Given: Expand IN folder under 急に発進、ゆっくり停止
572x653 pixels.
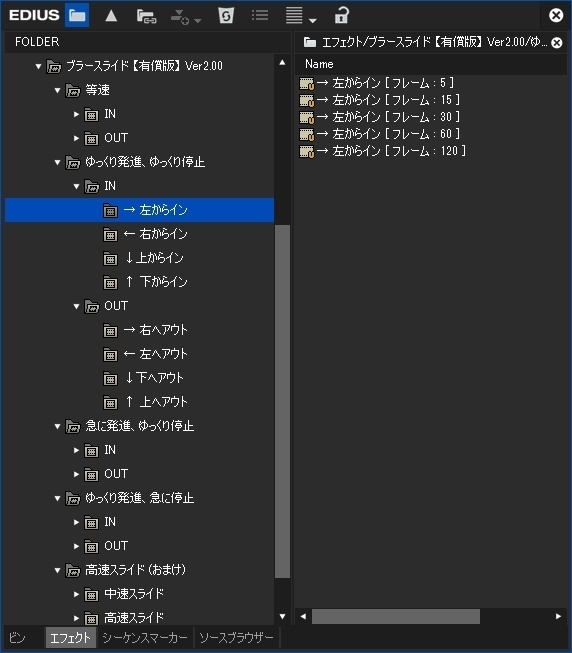Looking at the screenshot, I should (x=76, y=450).
